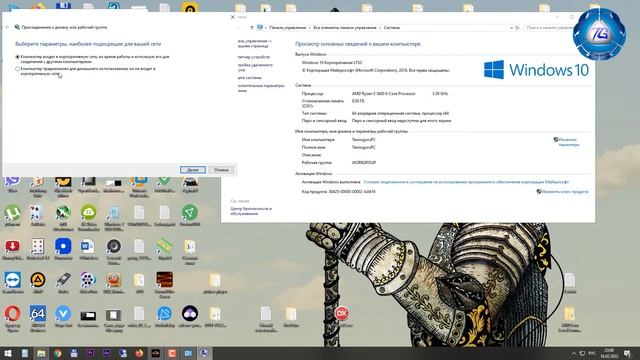This screenshot has height=360, width=640.
Task: Click the Система breadcrumb segment
Action: click(392, 28)
